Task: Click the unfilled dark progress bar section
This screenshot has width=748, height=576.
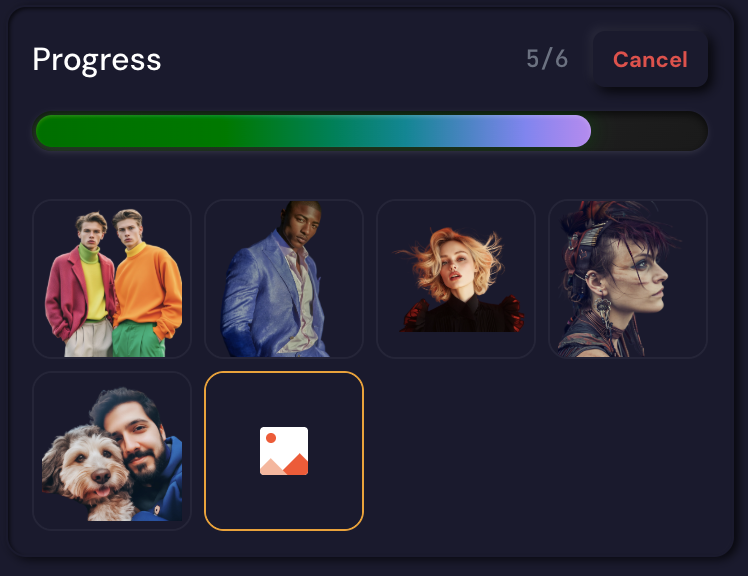Action: pyautogui.click(x=649, y=131)
